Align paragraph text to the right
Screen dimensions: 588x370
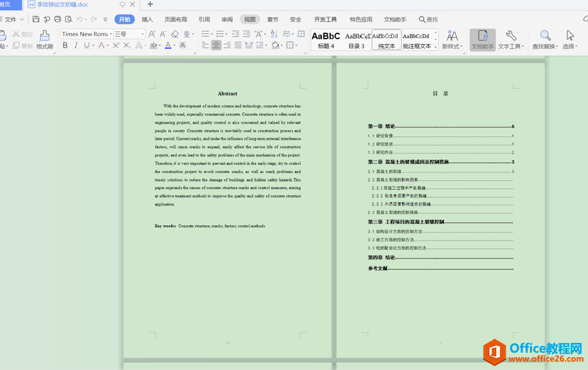[x=227, y=45]
